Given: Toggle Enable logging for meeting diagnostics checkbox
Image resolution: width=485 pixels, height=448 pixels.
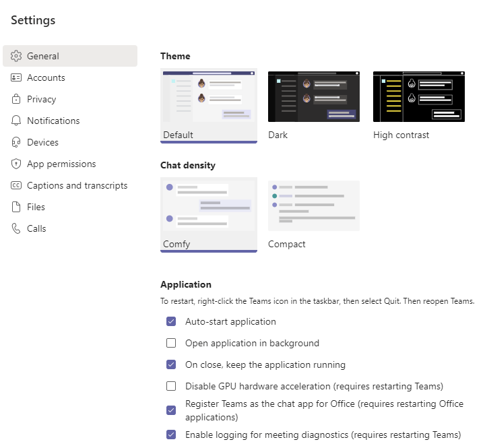Looking at the screenshot, I should 171,435.
